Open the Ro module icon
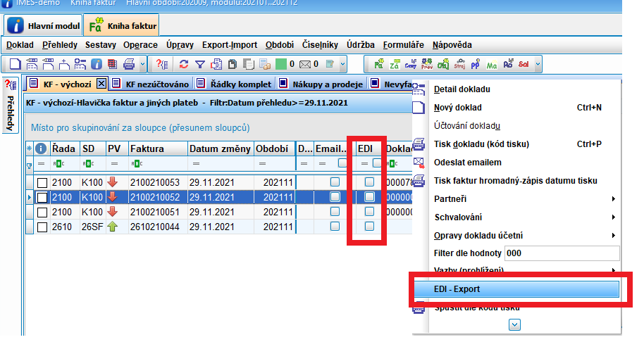Image resolution: width=644 pixels, height=342 pixels. click(508, 63)
